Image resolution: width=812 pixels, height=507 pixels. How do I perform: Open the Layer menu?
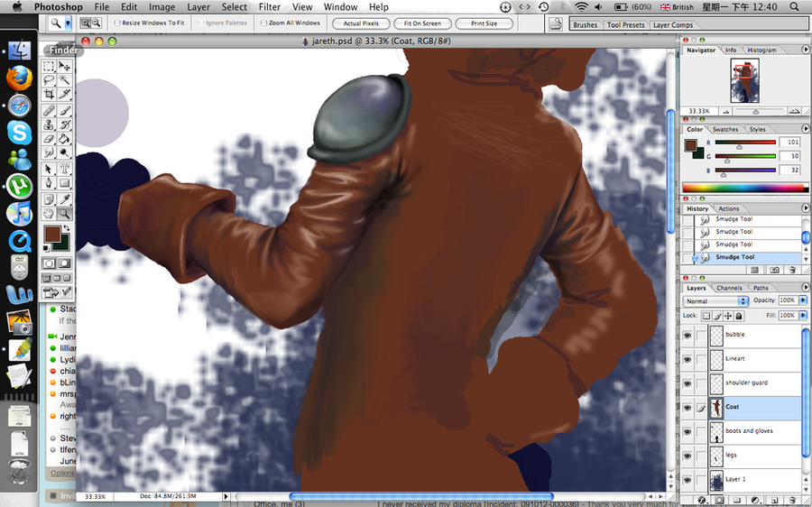coord(198,6)
